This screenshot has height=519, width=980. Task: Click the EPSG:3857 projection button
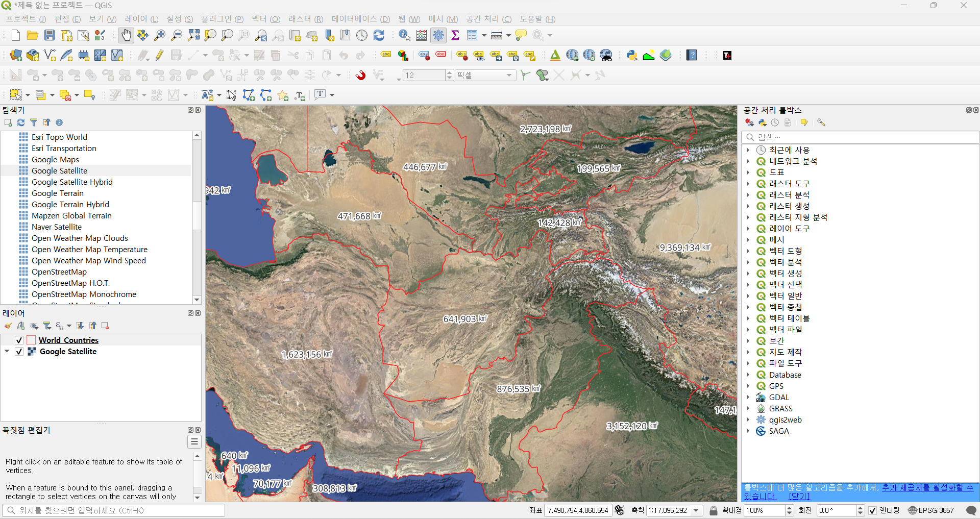tap(931, 510)
